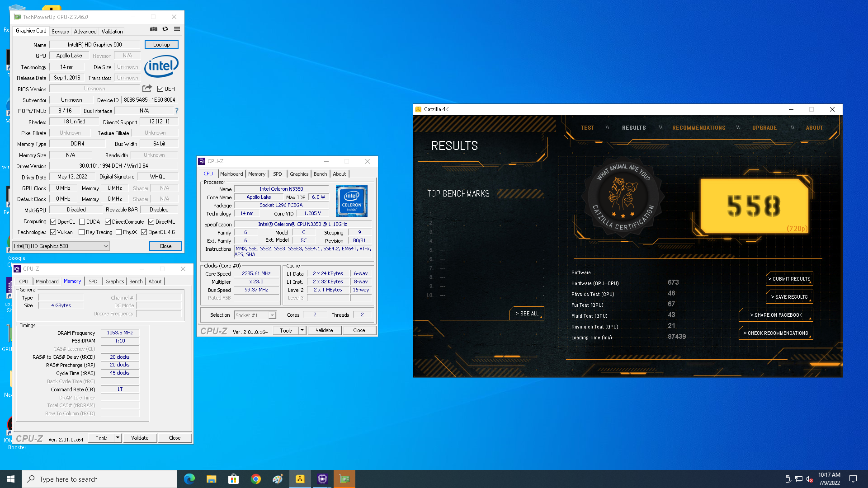Image resolution: width=868 pixels, height=488 pixels.
Task: Click Tools button in CPU-Z Memory window
Action: (101, 438)
